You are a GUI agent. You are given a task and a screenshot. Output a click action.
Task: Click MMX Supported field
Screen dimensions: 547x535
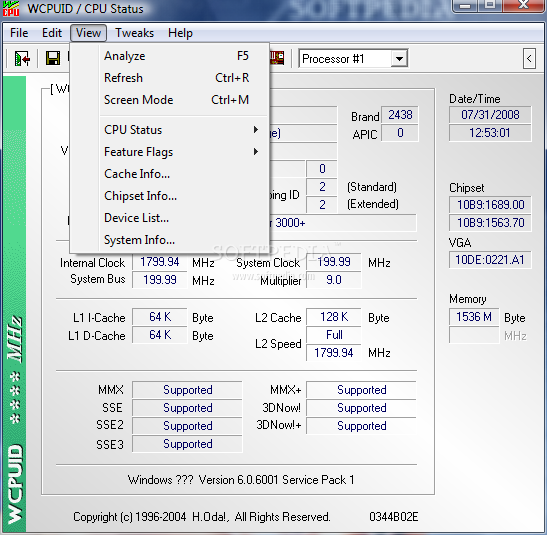click(x=187, y=390)
